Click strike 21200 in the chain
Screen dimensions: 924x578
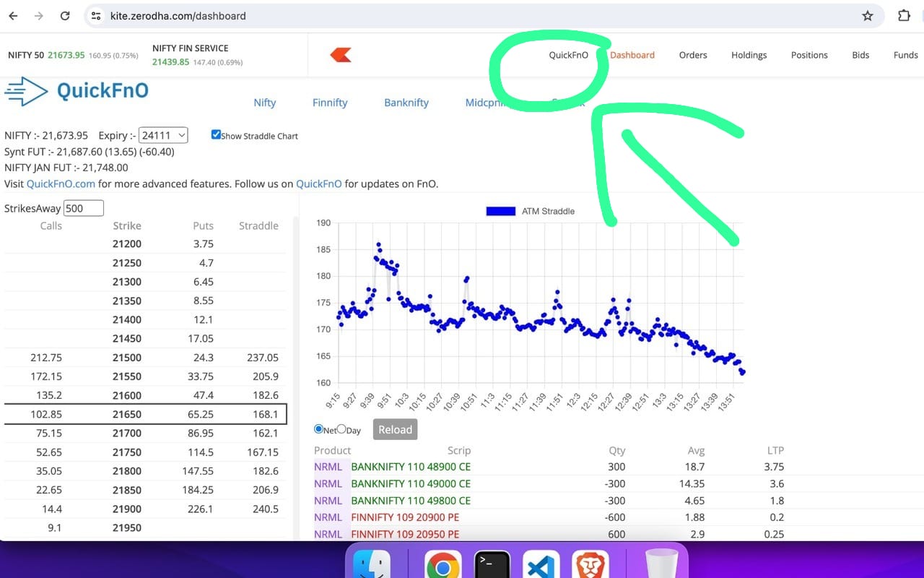(x=127, y=244)
